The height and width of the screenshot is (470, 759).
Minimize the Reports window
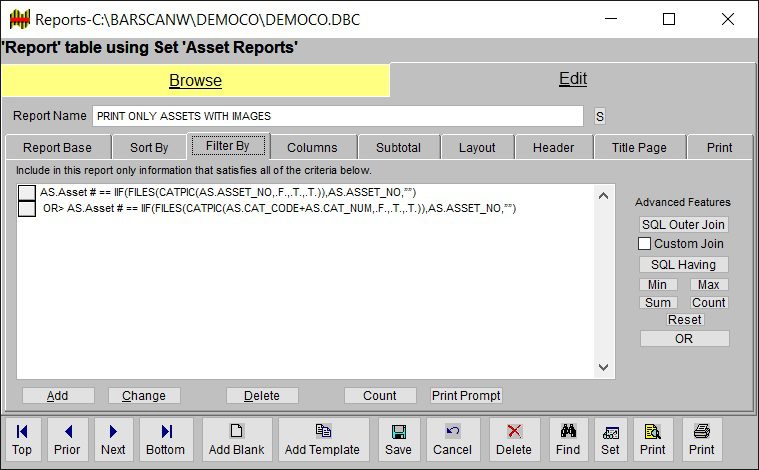(611, 19)
